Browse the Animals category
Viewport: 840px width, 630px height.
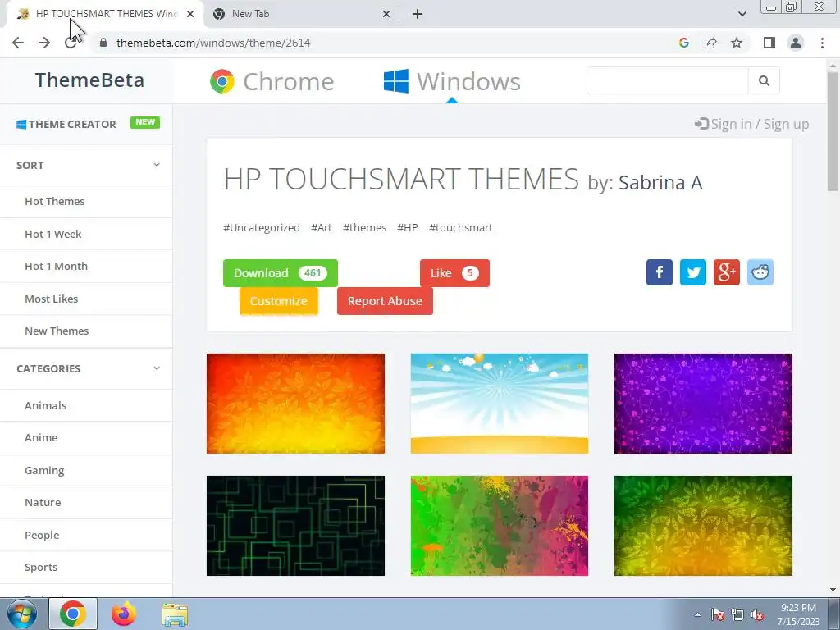[46, 405]
